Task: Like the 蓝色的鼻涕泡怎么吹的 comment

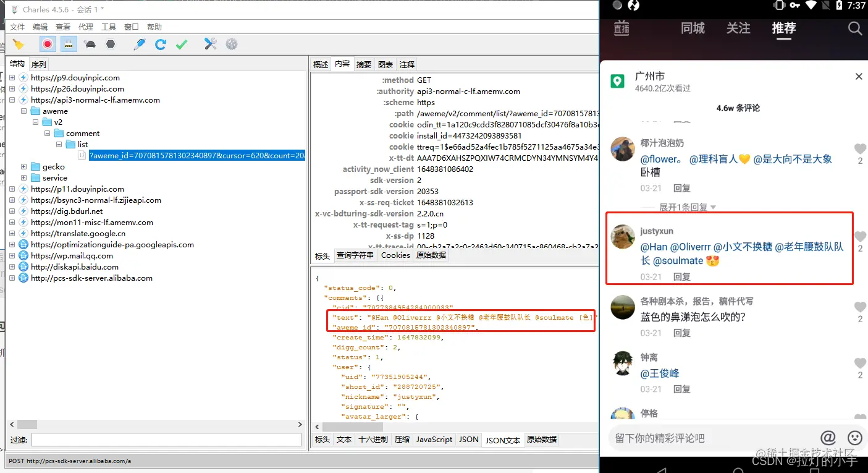Action: (860, 307)
